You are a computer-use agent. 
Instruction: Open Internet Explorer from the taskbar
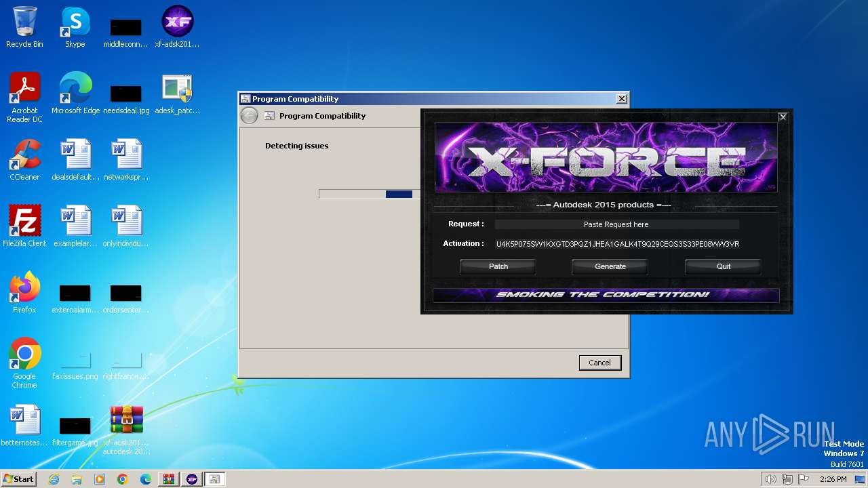54,479
